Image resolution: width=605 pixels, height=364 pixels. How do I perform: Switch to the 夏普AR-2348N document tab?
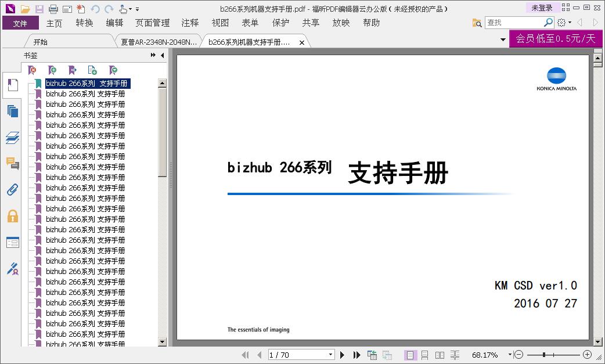point(159,42)
